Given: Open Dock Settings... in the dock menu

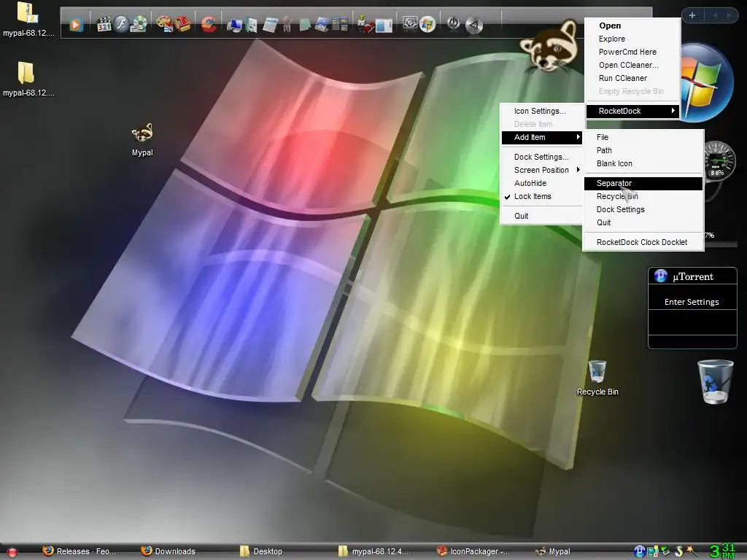Looking at the screenshot, I should [541, 157].
